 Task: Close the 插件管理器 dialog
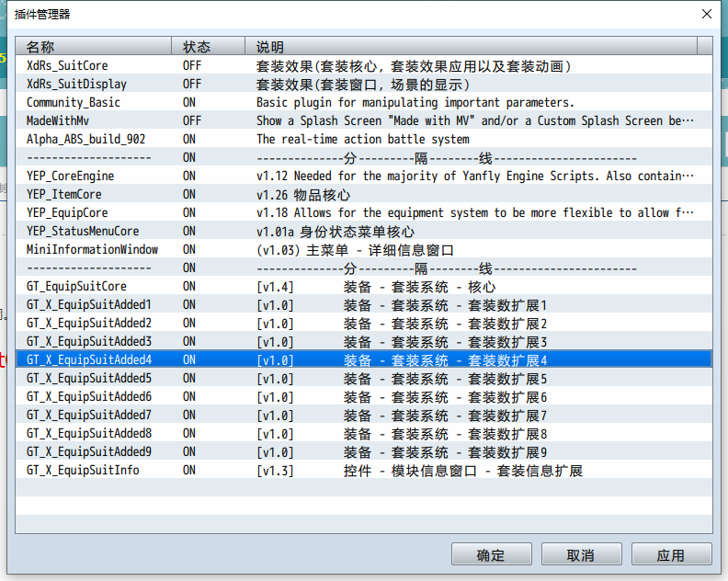click(x=707, y=14)
